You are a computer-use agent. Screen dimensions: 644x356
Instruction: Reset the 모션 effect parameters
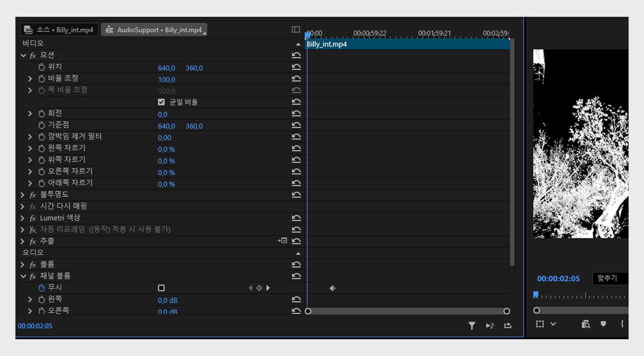point(296,56)
